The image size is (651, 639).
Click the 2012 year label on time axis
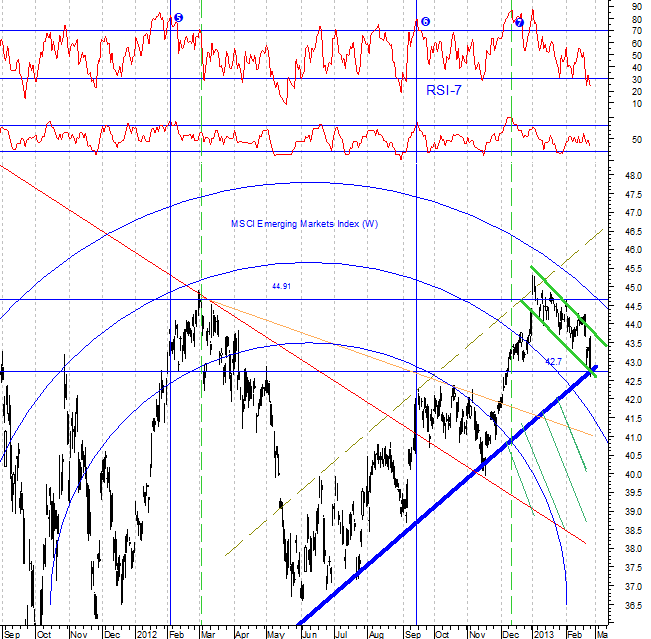147,634
